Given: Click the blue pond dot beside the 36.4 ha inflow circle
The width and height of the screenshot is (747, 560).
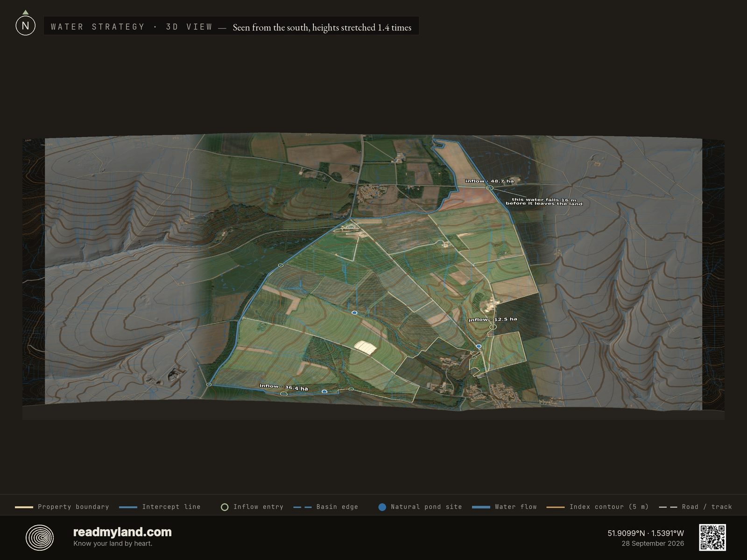Looking at the screenshot, I should coord(324,392).
